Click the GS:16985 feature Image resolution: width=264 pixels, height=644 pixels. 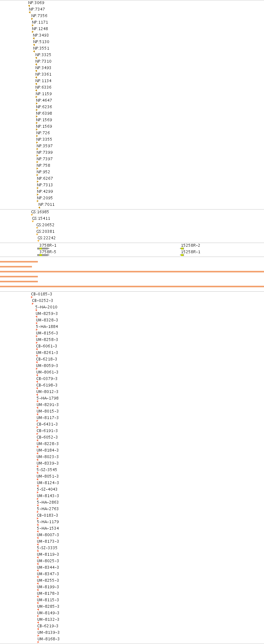[x=40, y=212]
